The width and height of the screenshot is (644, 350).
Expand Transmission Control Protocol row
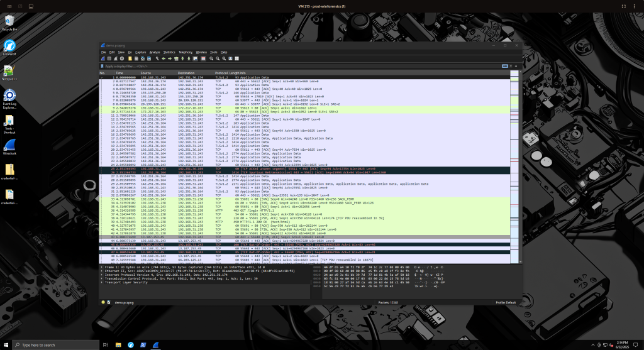pos(102,278)
